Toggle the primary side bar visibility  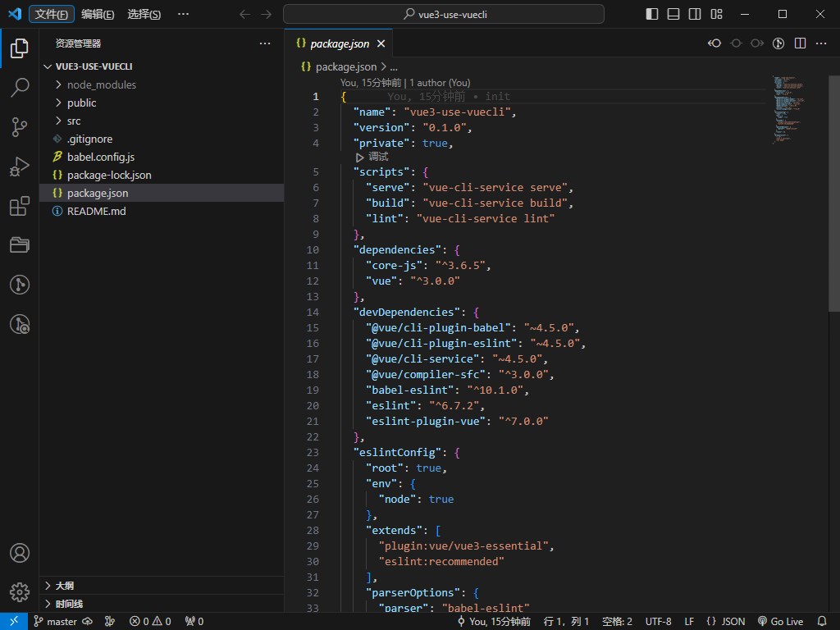tap(652, 14)
